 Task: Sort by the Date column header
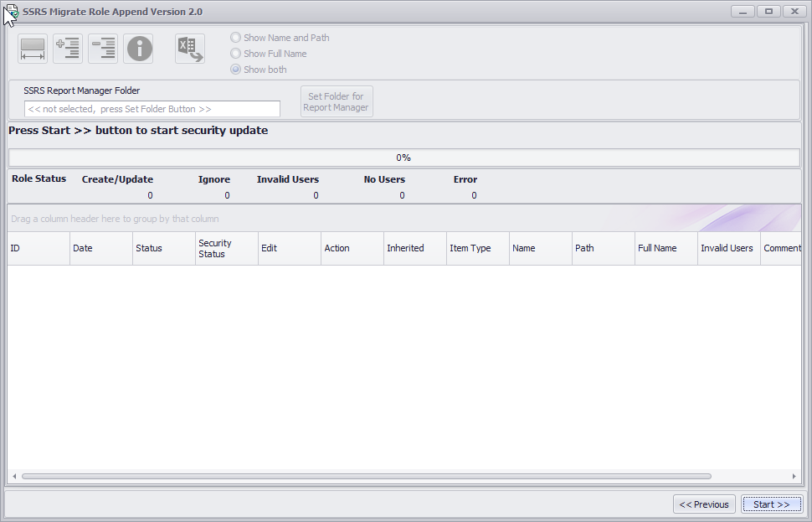pyautogui.click(x=101, y=248)
